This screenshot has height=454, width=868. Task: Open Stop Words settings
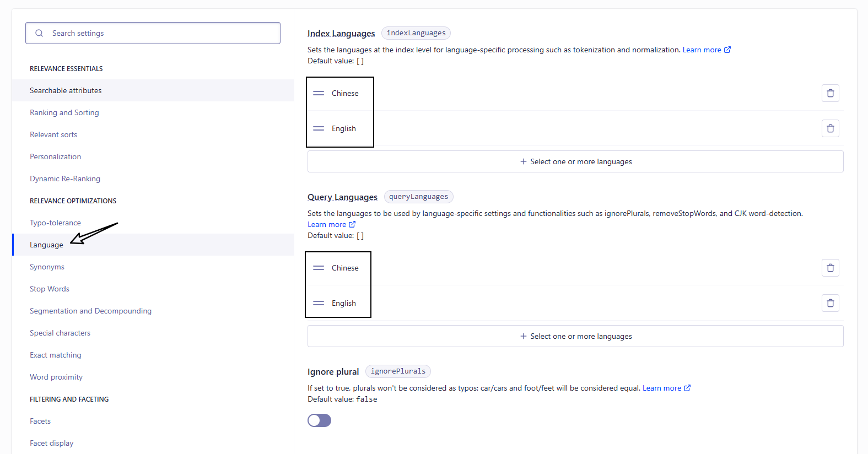(x=50, y=289)
